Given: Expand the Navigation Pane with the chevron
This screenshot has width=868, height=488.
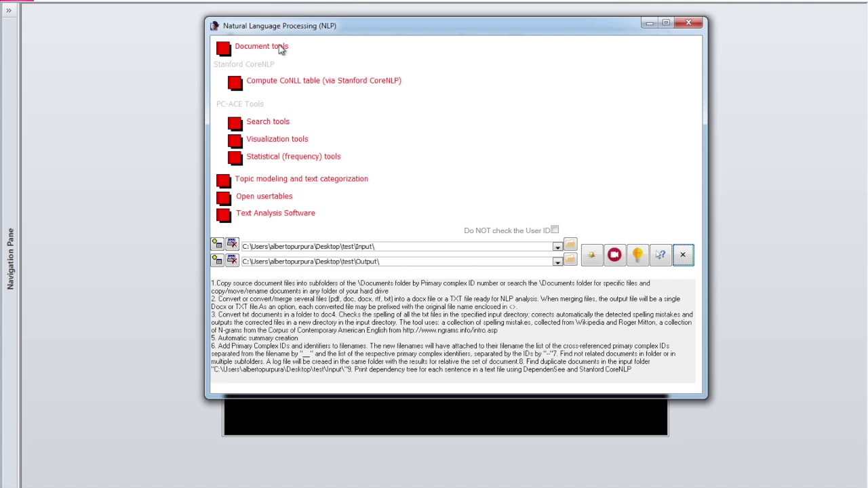Looking at the screenshot, I should click(9, 10).
